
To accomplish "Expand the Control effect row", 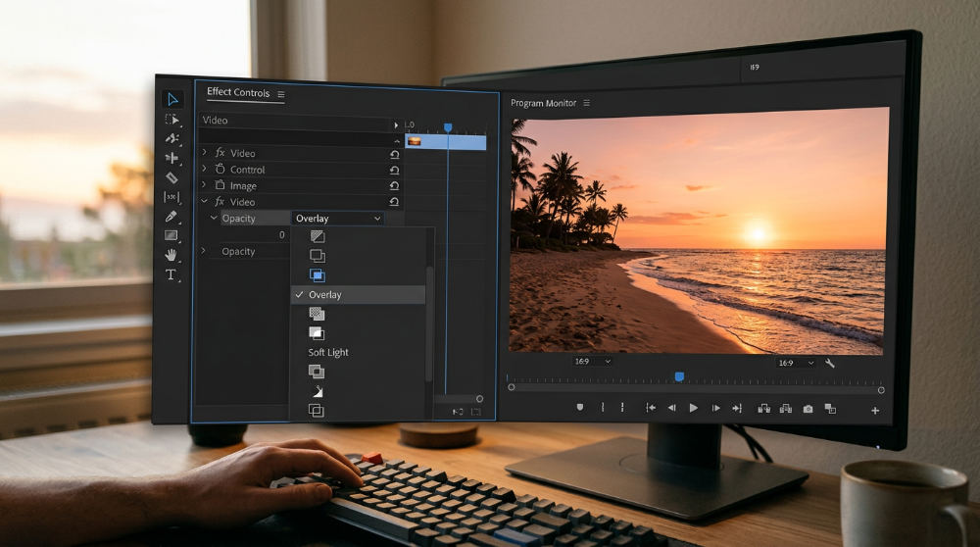I will tap(204, 169).
